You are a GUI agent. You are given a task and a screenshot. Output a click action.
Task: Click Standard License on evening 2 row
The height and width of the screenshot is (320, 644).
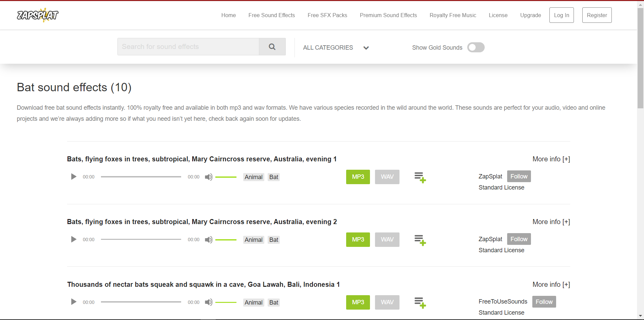coord(501,250)
